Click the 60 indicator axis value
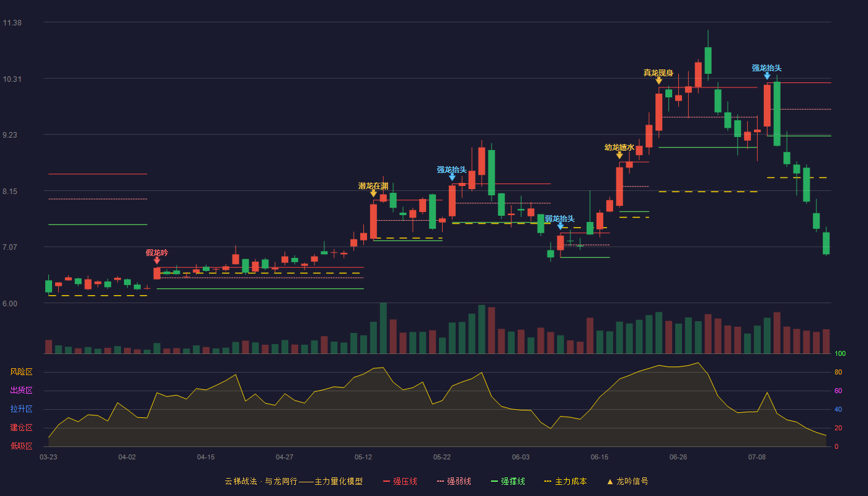The width and height of the screenshot is (868, 496). pos(838,391)
